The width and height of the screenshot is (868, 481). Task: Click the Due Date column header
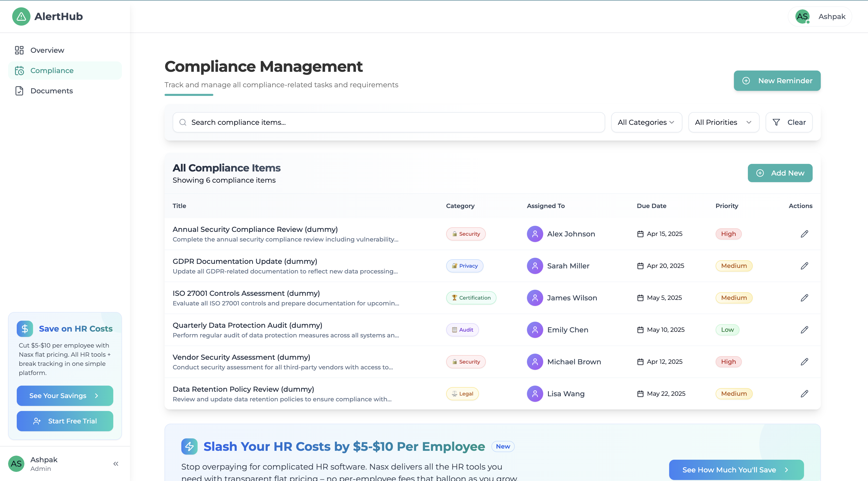click(651, 206)
